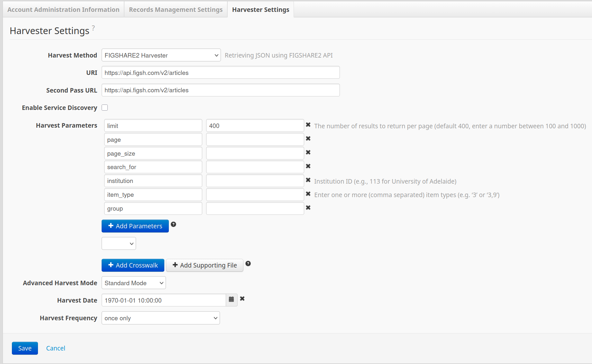
Task: Click the 'Retrieving JSON using FIGSHARE2 API' text
Action: point(279,55)
